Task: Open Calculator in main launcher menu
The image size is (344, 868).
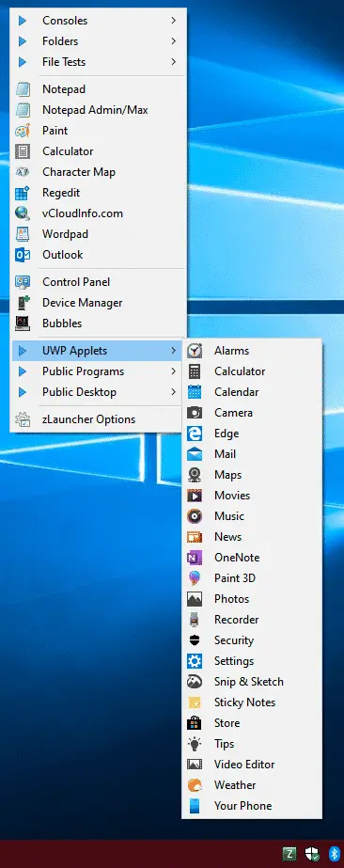Action: (97, 151)
